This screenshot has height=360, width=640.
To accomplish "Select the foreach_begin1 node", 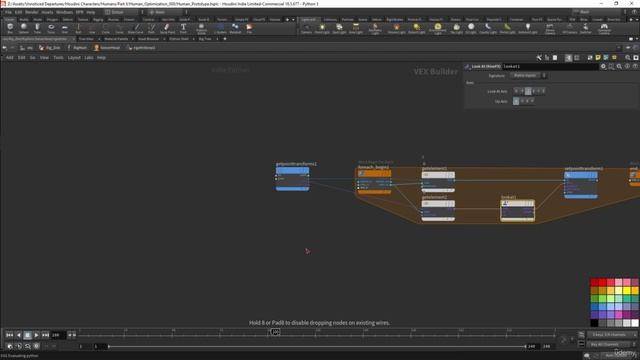I will click(x=374, y=182).
